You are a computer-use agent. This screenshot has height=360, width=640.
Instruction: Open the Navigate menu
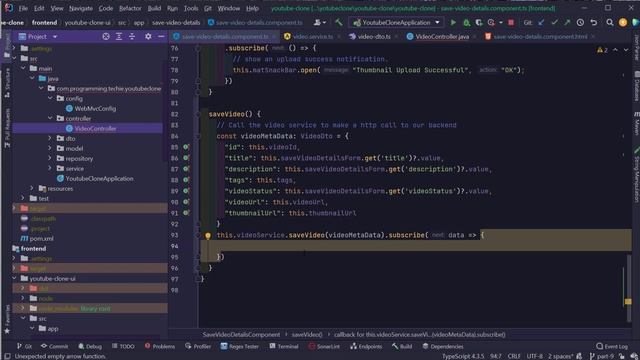[81, 8]
